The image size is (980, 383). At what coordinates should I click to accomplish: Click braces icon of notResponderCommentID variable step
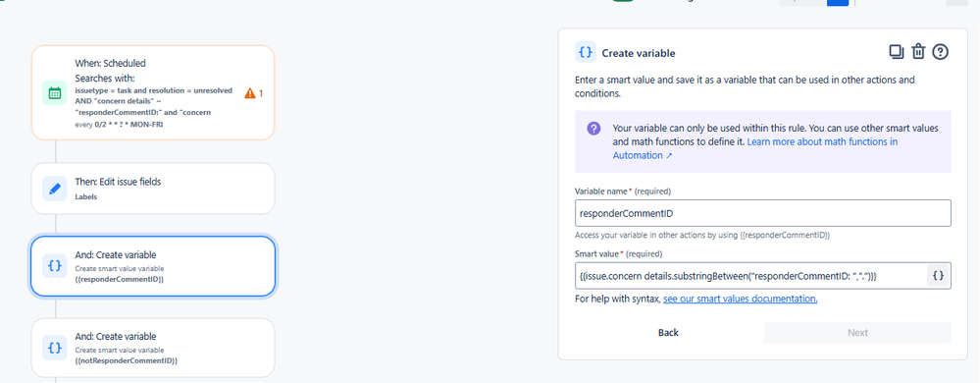tap(54, 348)
